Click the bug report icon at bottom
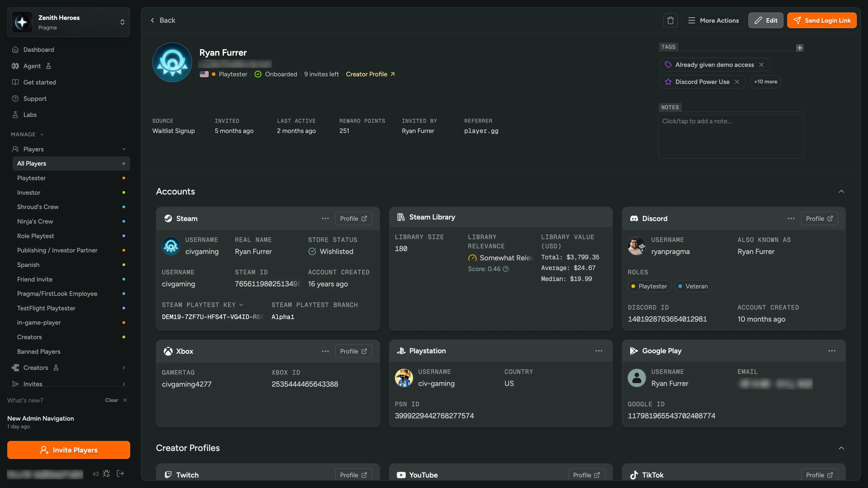This screenshot has height=488, width=868. click(x=107, y=473)
